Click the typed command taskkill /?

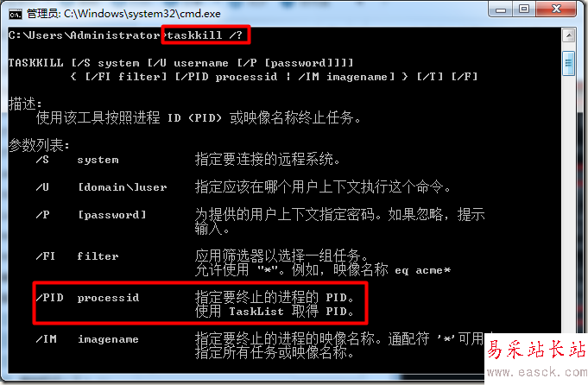pos(205,35)
